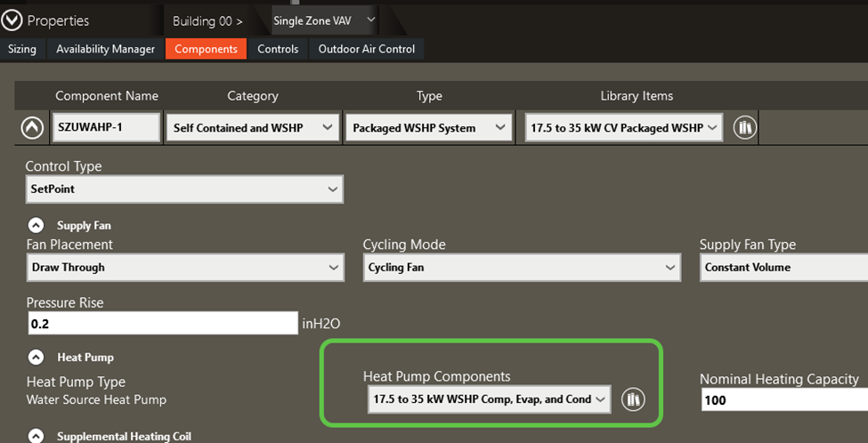Switch to the Sizing tab
The width and height of the screenshot is (868, 443).
22,49
